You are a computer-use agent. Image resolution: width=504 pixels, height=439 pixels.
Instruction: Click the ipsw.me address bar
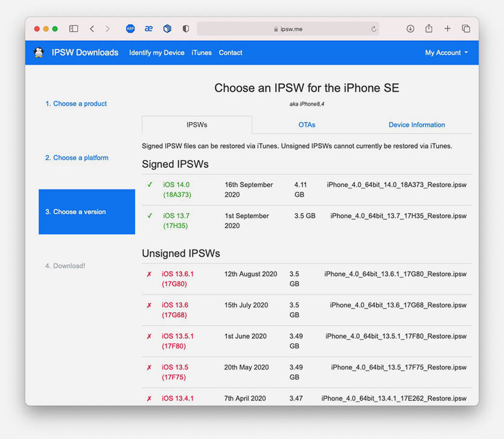tap(287, 28)
